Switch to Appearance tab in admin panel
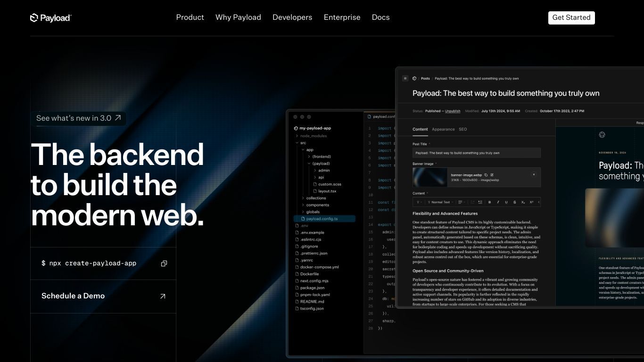The width and height of the screenshot is (644, 362). [443, 129]
